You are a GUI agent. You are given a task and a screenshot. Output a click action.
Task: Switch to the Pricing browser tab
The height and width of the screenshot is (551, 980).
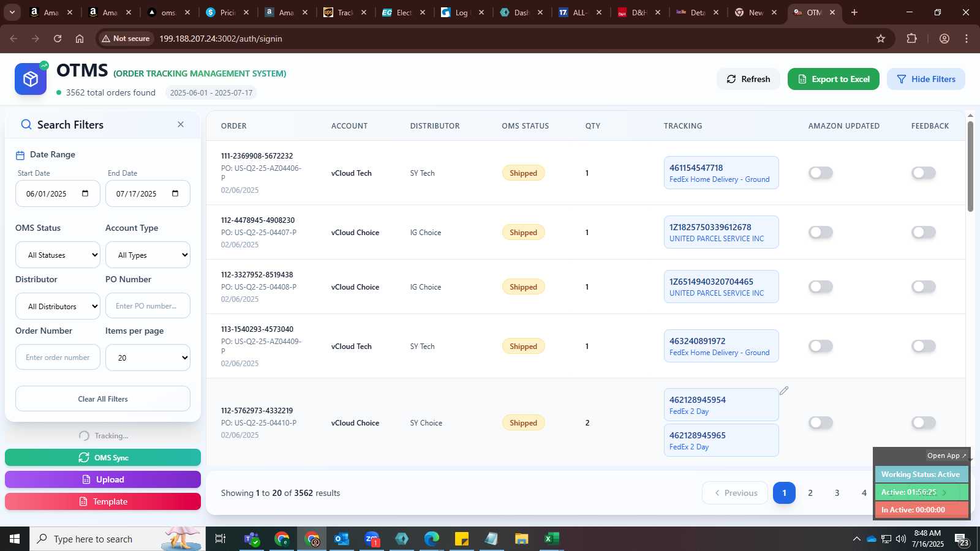click(227, 12)
